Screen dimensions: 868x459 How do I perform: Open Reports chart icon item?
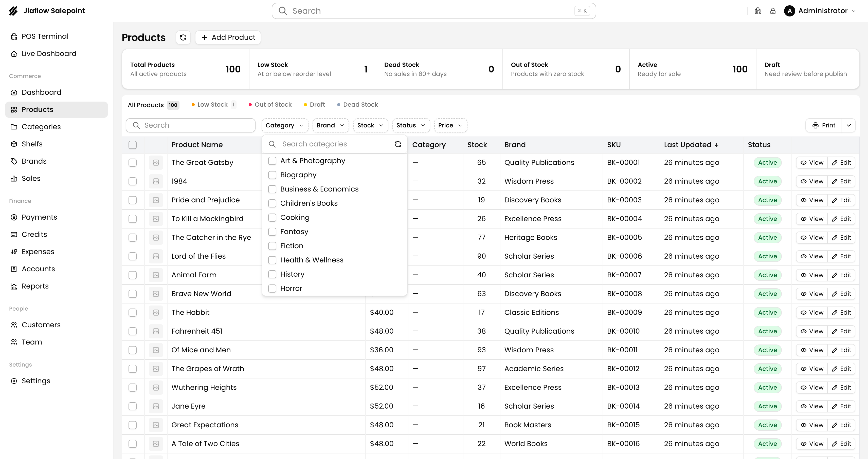[14, 286]
